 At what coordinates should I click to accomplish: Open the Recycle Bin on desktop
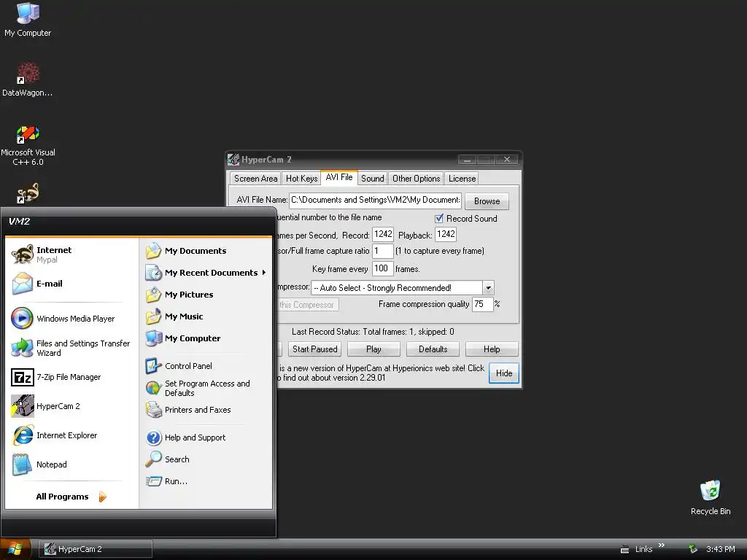[711, 497]
